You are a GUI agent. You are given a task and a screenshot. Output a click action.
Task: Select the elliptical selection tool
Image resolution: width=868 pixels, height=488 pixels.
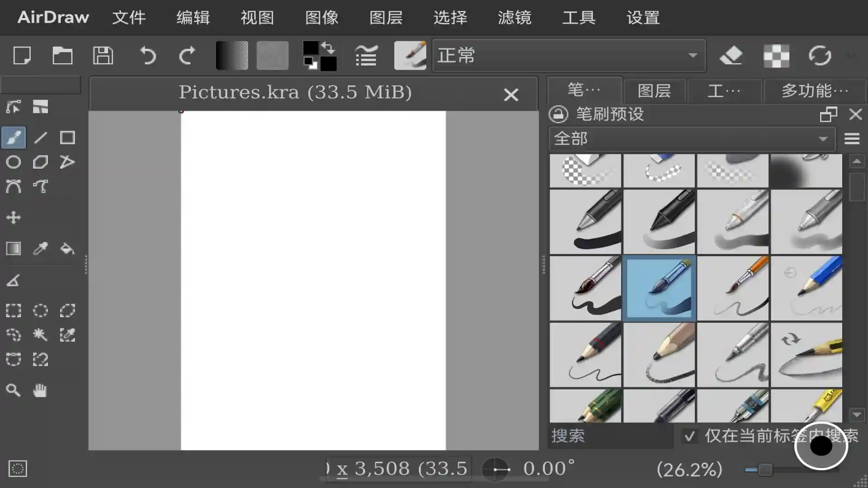[41, 310]
